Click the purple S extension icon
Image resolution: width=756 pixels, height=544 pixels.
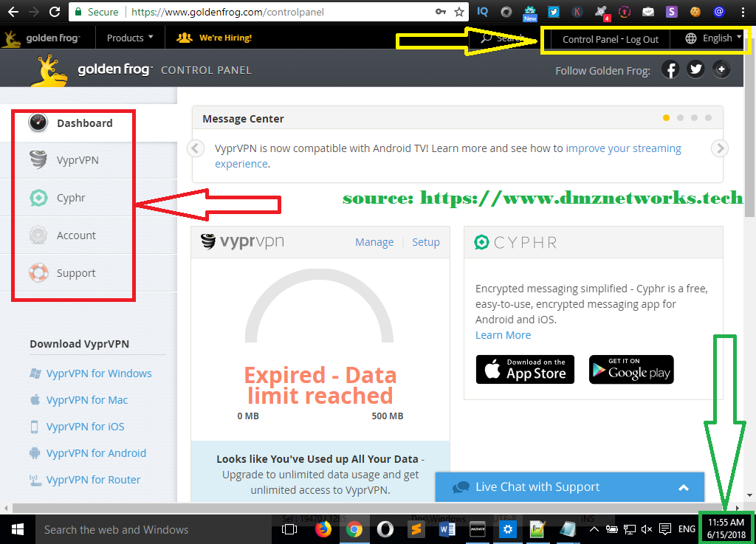tap(672, 12)
